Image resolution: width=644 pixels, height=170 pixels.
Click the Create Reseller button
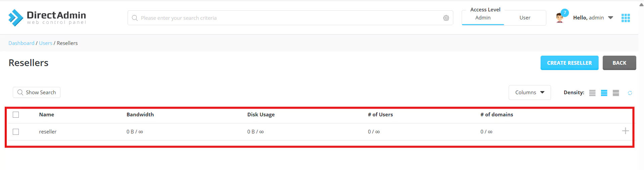point(569,63)
